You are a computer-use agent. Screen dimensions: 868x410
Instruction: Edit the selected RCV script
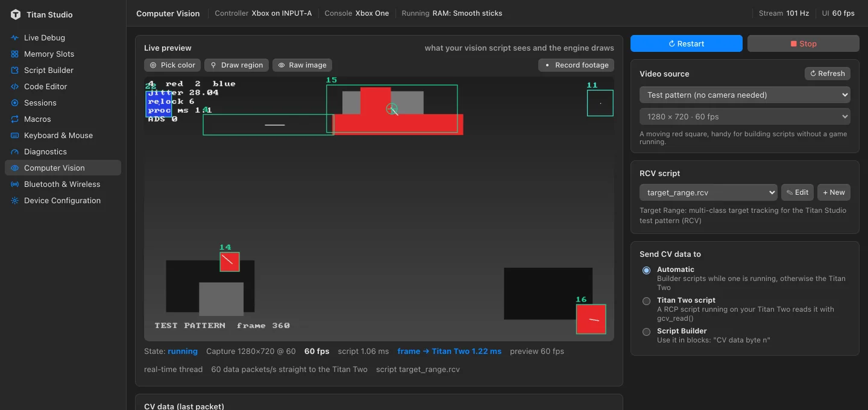coord(797,192)
